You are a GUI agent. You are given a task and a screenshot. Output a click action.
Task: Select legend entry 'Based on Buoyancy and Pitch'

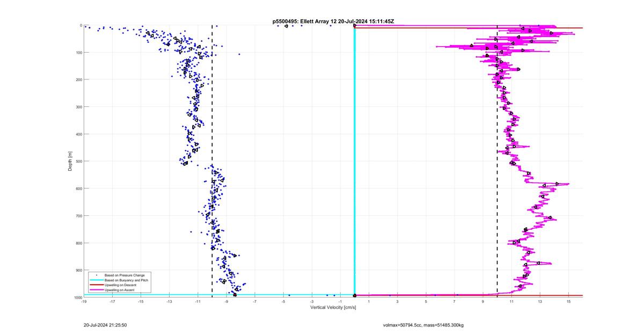point(127,280)
